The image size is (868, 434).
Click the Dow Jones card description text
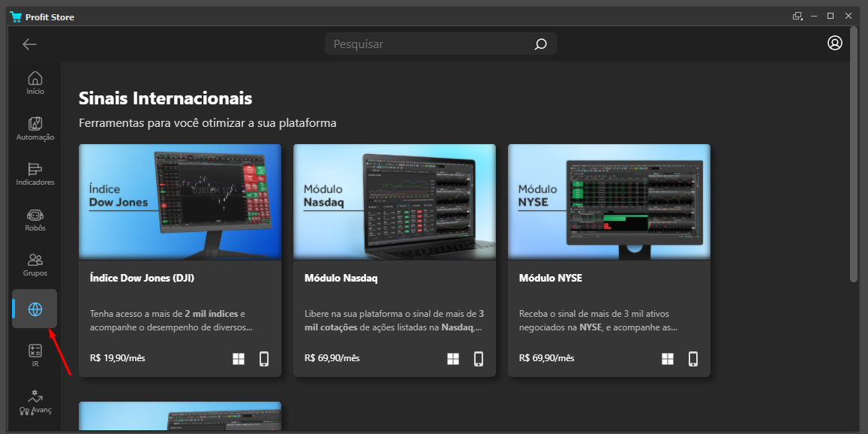click(172, 321)
